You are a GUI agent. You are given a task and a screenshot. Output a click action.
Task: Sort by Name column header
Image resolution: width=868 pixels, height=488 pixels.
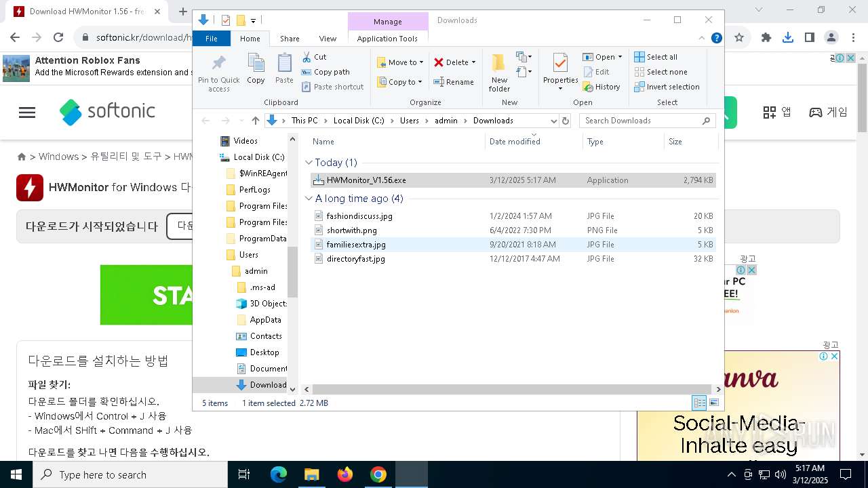click(x=397, y=142)
